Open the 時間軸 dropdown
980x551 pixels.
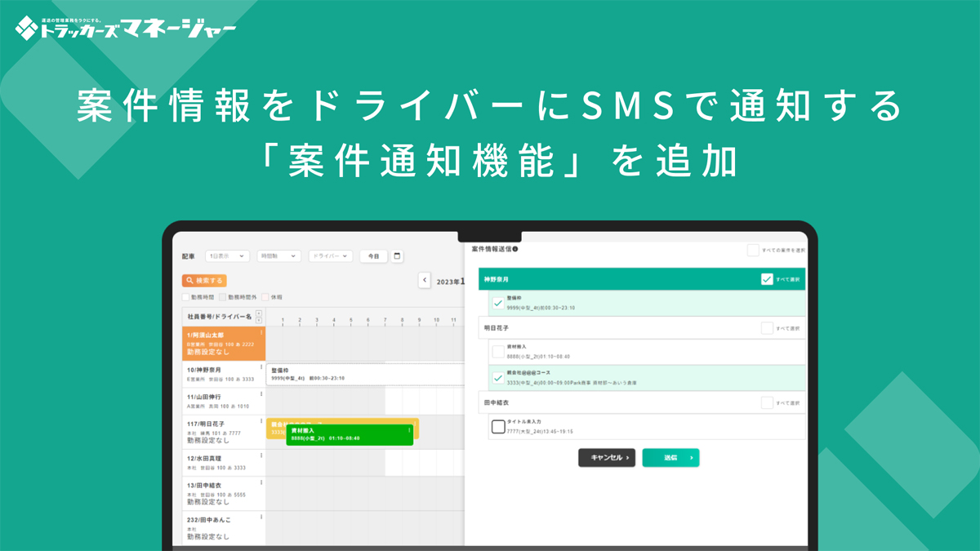[x=279, y=256]
